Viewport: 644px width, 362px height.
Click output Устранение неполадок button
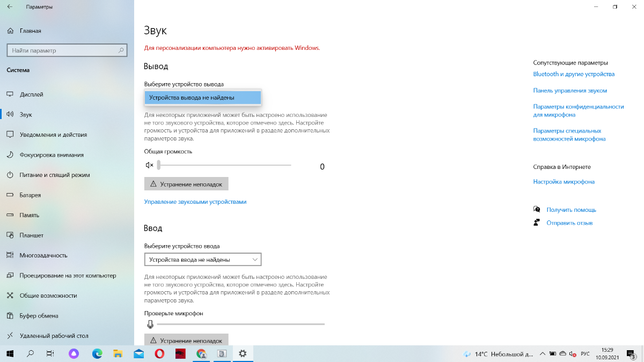(186, 184)
